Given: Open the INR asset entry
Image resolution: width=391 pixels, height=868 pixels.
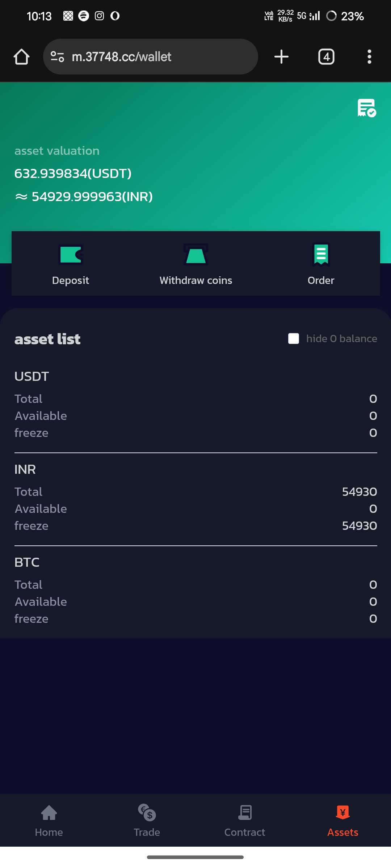Looking at the screenshot, I should [25, 469].
